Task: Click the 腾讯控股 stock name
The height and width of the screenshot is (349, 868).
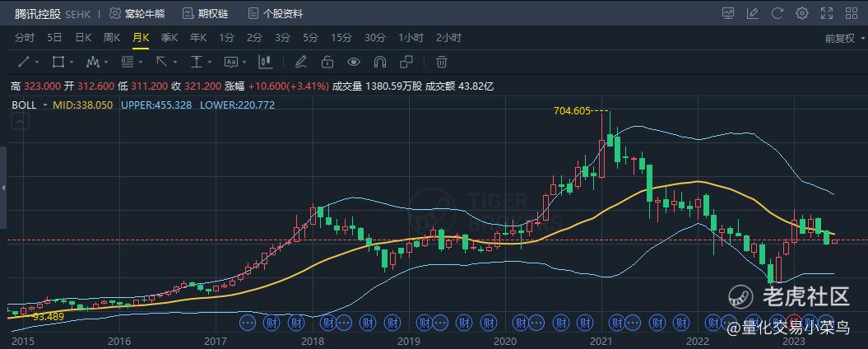Action: pyautogui.click(x=38, y=13)
